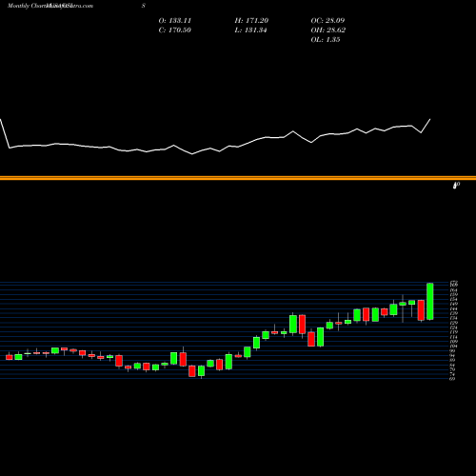Click the 124 price axis label
The width and height of the screenshot is (476, 476).
tap(453, 327)
